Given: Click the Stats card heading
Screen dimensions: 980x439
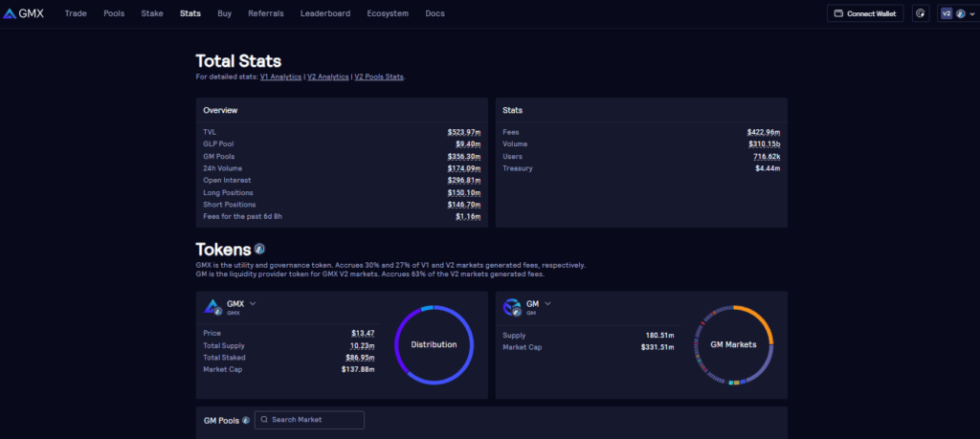Looking at the screenshot, I should click(513, 111).
